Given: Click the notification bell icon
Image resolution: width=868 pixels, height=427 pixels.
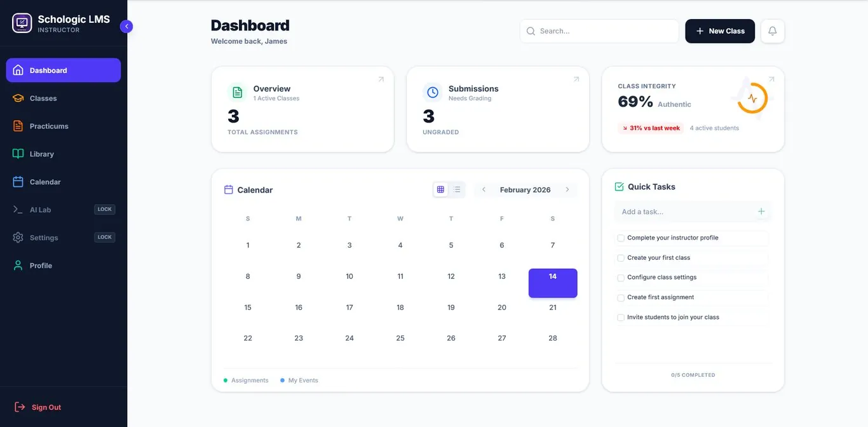Looking at the screenshot, I should click(772, 30).
